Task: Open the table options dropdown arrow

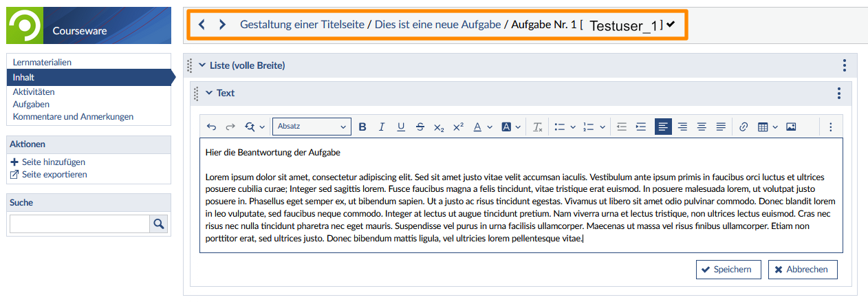Action: tap(775, 127)
